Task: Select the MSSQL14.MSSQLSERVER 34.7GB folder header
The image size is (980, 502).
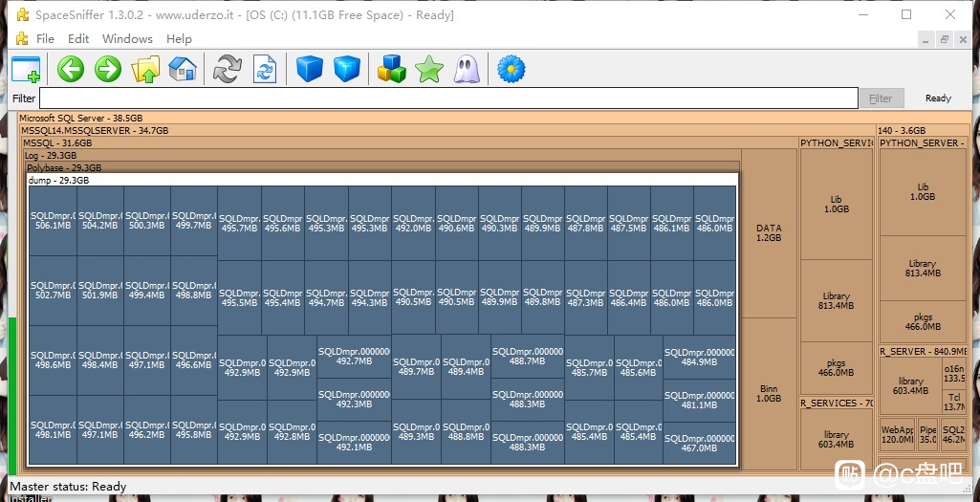Action: point(446,131)
